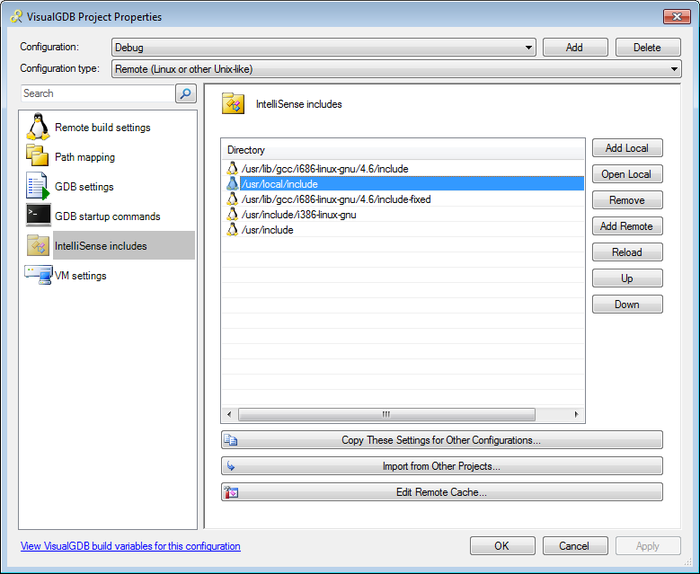This screenshot has height=574, width=700.
Task: Click the icon on Edit Remote Cache button
Action: (x=231, y=492)
